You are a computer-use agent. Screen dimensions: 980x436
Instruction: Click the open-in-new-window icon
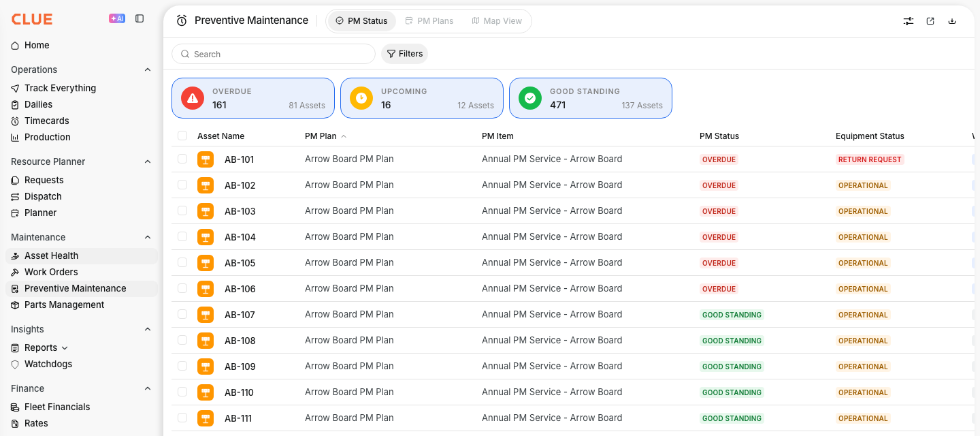point(930,21)
